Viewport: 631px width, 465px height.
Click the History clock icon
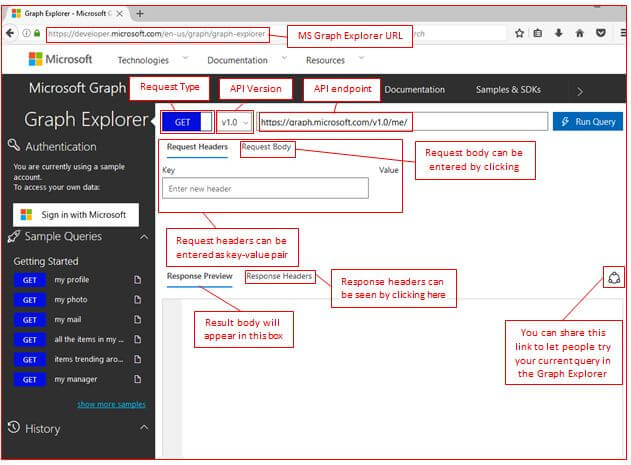point(14,427)
